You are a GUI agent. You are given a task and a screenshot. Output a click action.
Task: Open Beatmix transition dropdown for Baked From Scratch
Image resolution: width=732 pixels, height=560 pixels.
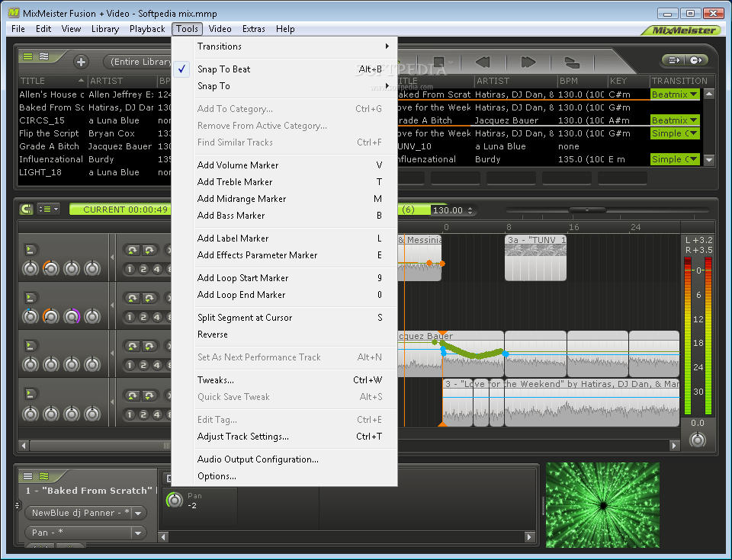tap(675, 94)
